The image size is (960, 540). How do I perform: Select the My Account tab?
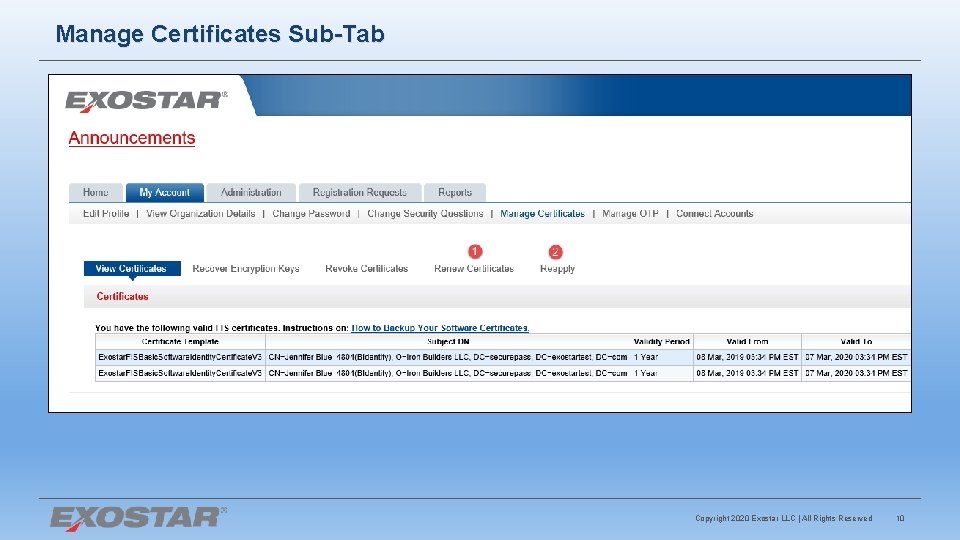165,192
